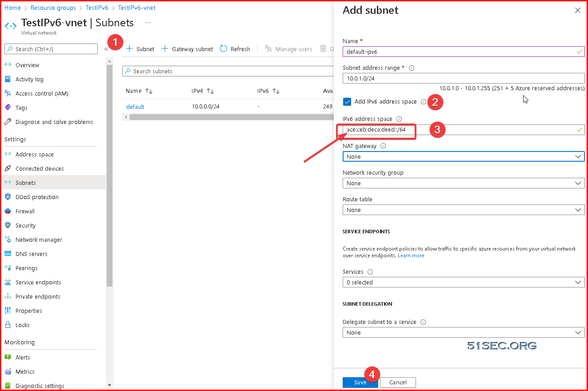
Task: Click the subnet table horizontal scrollbar
Action: click(231, 117)
